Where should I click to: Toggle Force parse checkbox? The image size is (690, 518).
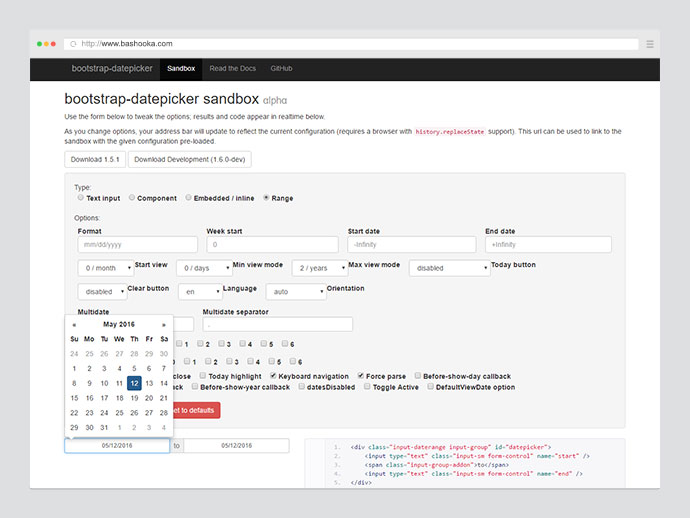[360, 375]
